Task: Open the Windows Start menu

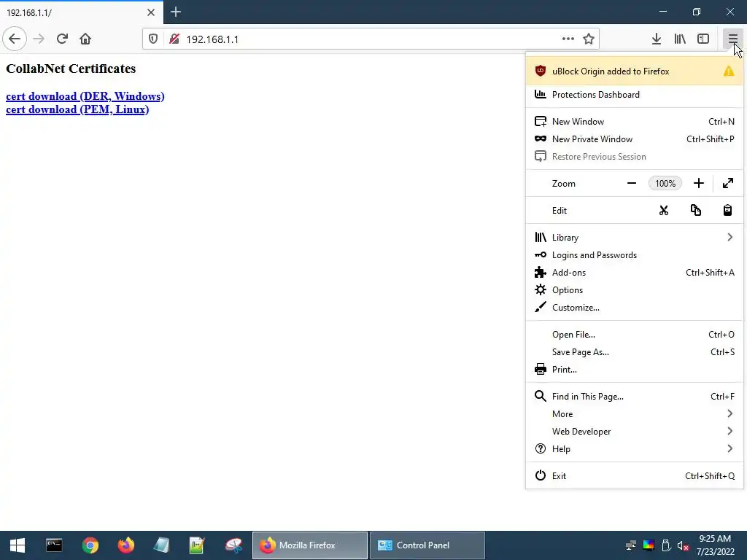Action: click(18, 545)
